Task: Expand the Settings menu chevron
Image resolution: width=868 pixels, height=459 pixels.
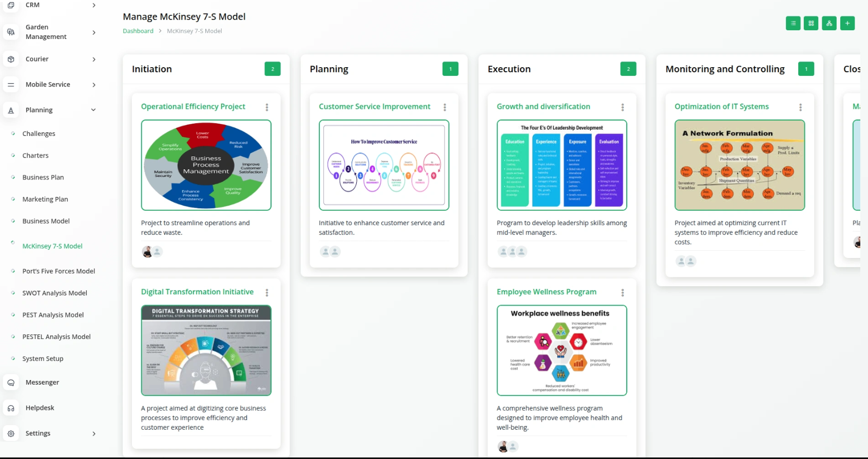Action: 94,434
